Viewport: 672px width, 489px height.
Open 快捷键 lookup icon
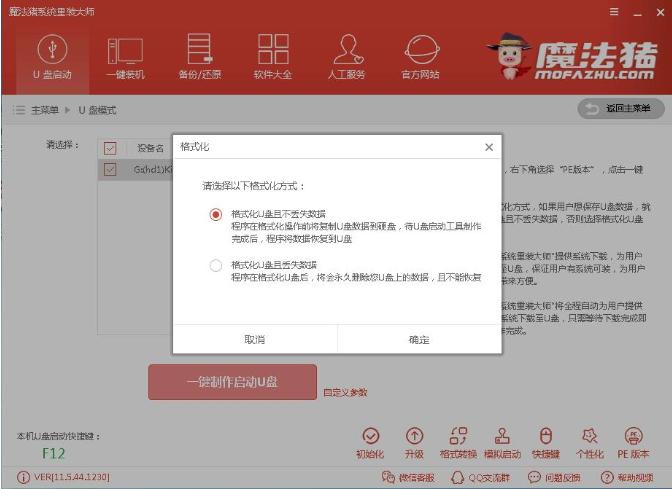pos(546,443)
